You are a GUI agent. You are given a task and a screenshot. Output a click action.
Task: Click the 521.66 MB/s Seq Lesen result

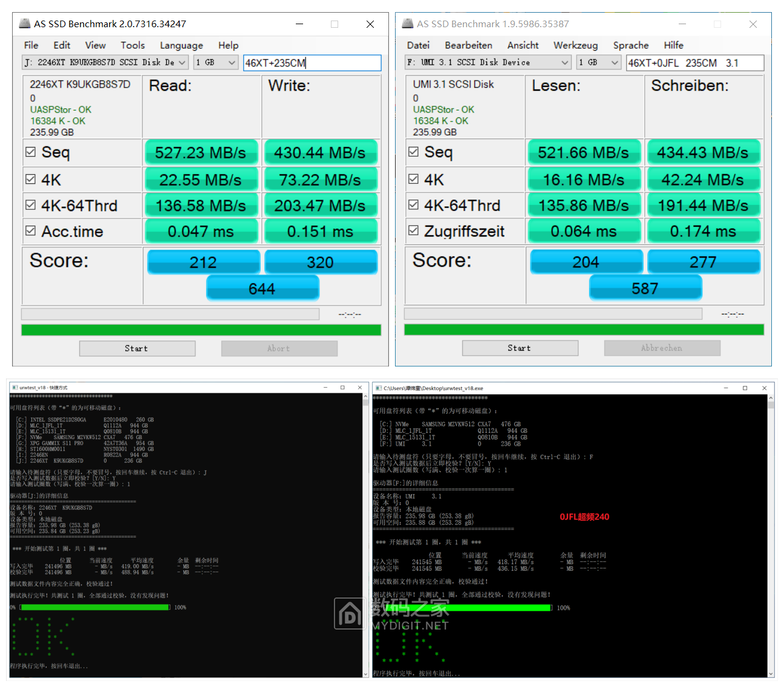(584, 152)
